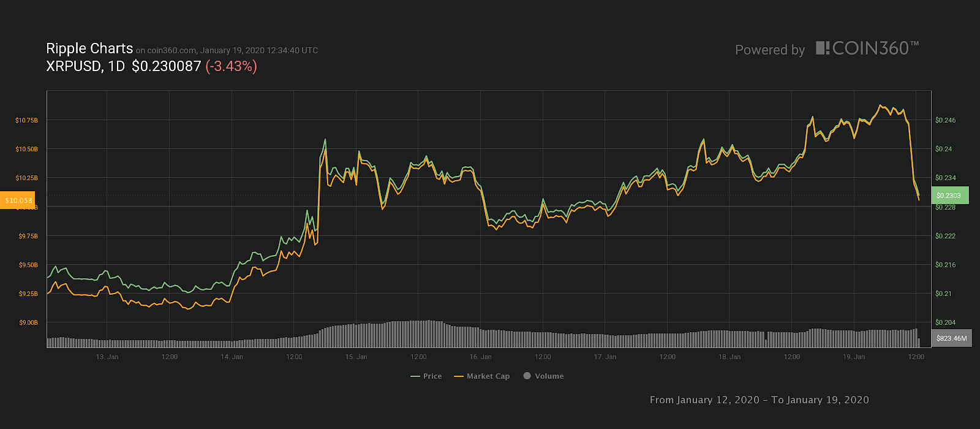Click the 14. Jan date tick
The image size is (980, 429).
pos(232,357)
